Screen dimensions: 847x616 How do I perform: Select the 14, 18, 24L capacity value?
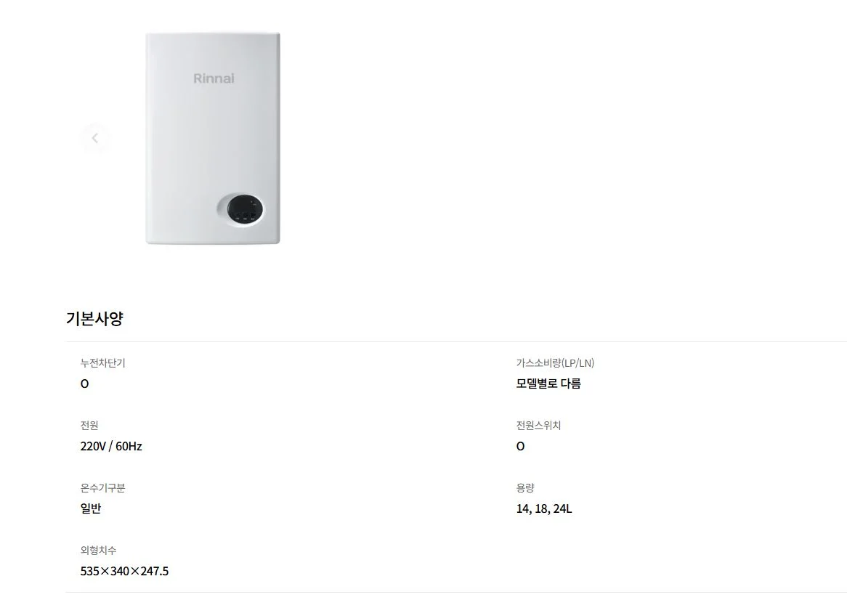pos(543,508)
